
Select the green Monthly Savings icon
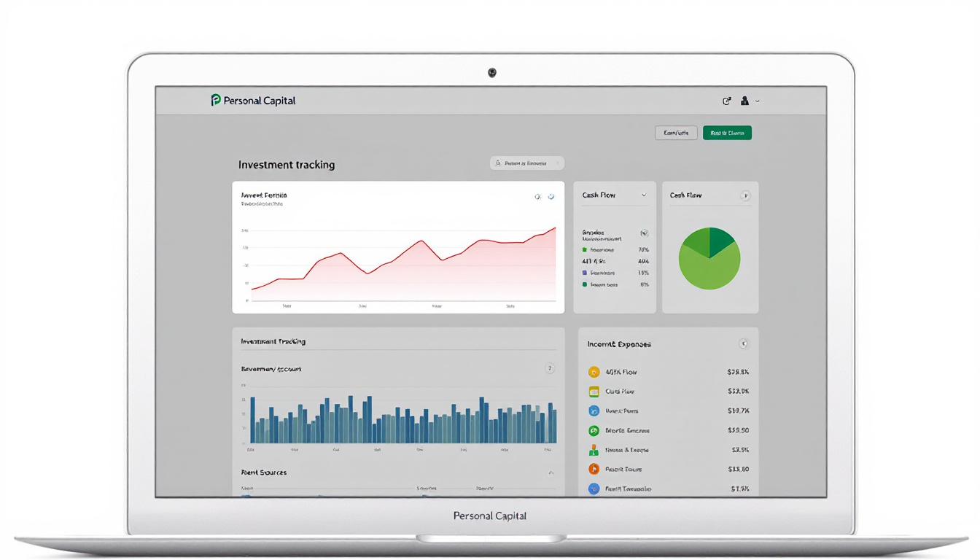tap(594, 430)
